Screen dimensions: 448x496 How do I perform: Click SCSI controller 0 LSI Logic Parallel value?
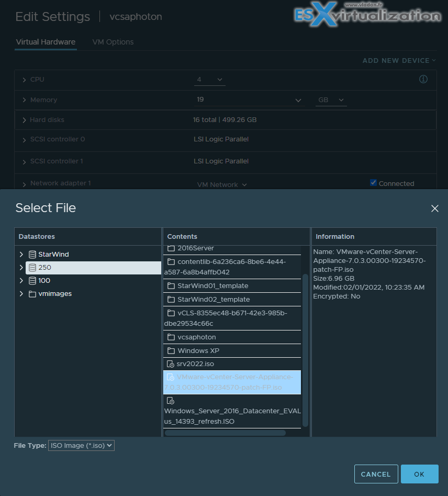pyautogui.click(x=221, y=139)
